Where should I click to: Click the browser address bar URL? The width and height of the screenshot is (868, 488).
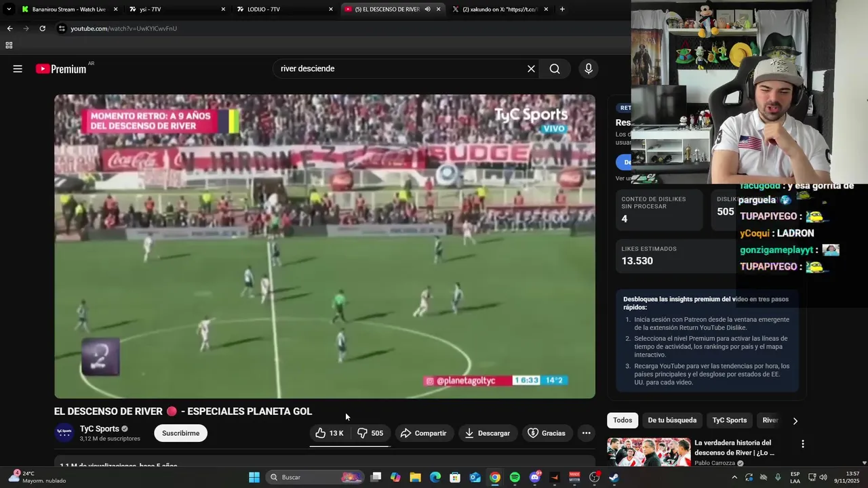click(x=124, y=28)
